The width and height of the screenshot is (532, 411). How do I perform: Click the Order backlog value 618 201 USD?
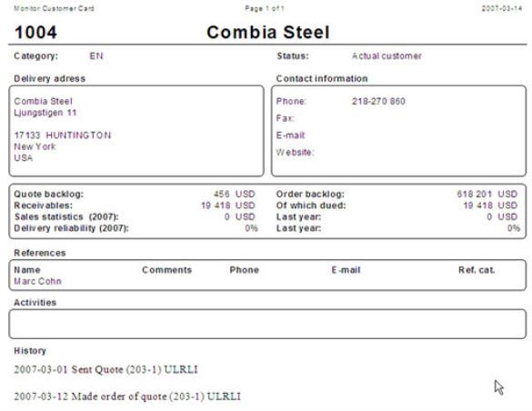(x=487, y=194)
